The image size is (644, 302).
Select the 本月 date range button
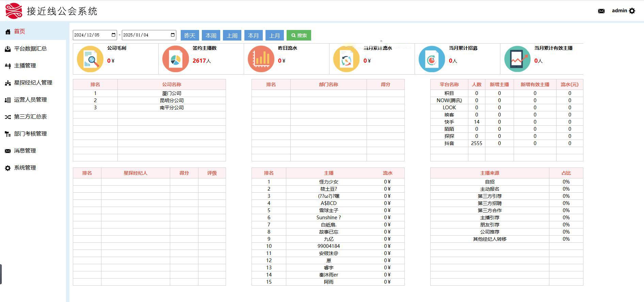(x=253, y=35)
